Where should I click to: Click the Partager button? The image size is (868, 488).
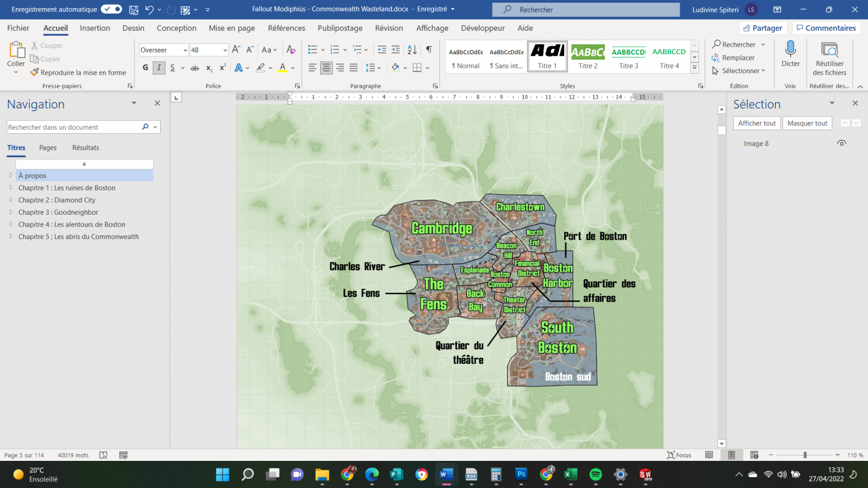(763, 28)
